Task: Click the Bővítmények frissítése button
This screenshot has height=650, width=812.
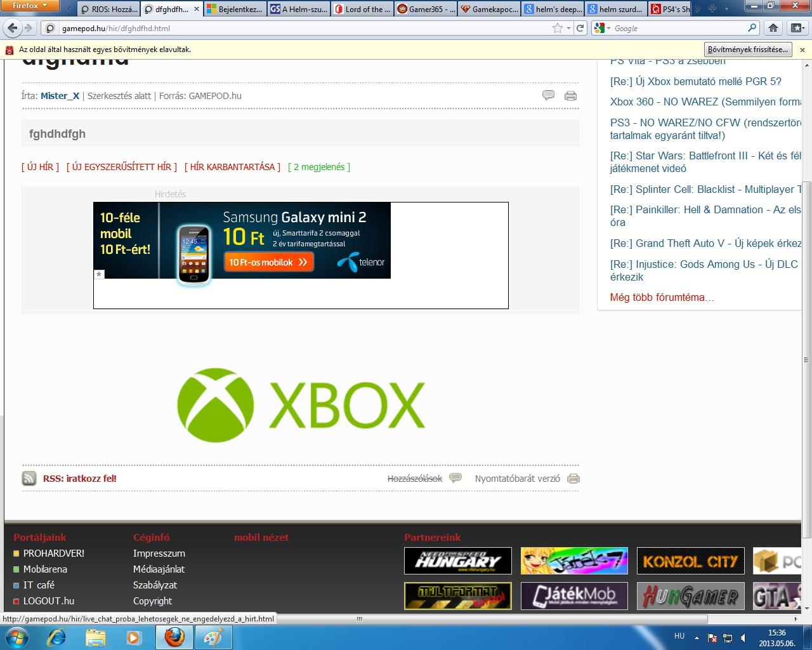Action: coord(748,50)
